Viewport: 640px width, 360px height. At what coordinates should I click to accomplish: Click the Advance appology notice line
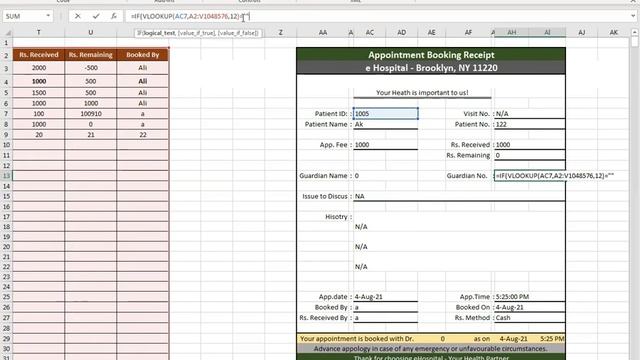431,349
